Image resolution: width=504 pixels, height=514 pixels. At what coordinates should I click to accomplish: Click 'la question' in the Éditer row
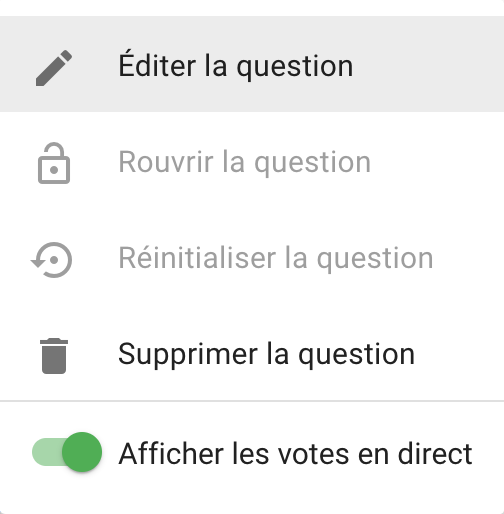click(279, 68)
